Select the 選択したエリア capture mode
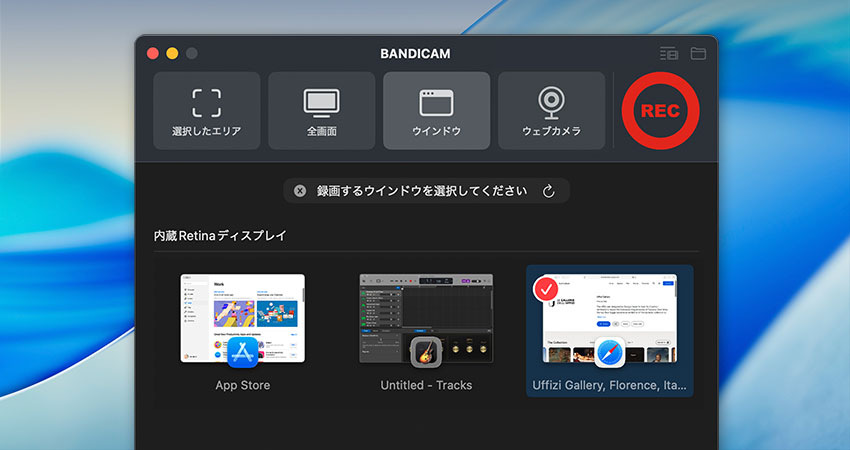 tap(206, 110)
